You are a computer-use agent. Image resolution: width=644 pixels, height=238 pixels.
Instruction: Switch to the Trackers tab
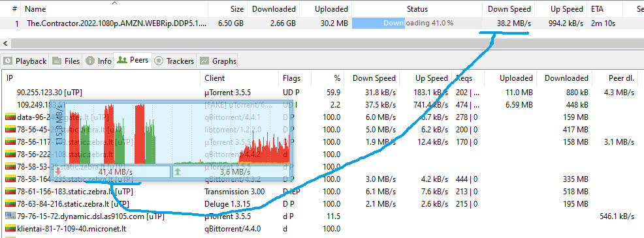[174, 61]
